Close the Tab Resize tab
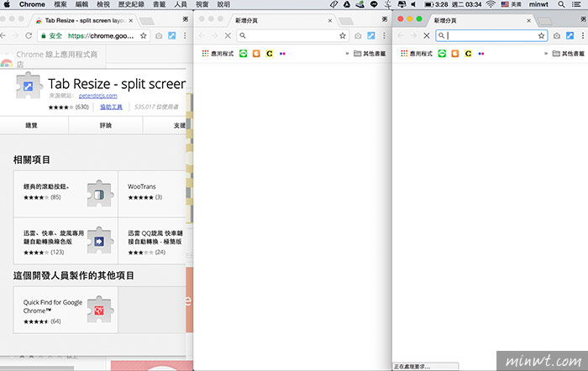The width and height of the screenshot is (588, 371). click(131, 21)
